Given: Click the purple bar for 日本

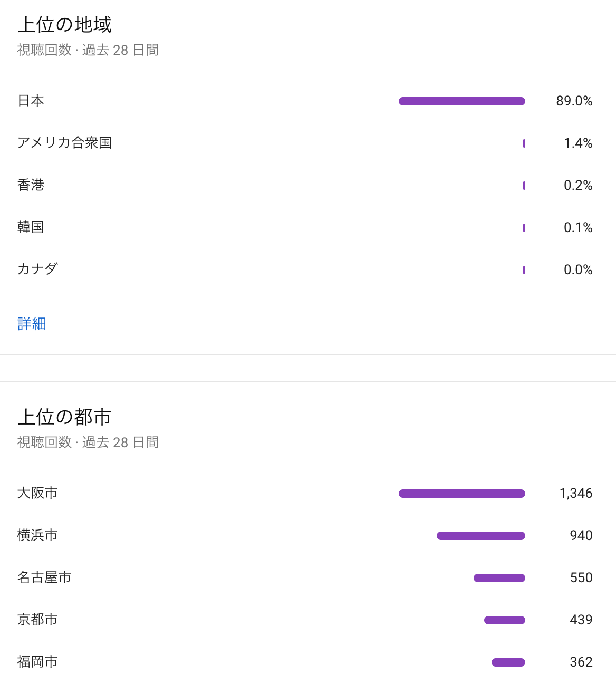Looking at the screenshot, I should point(461,101).
